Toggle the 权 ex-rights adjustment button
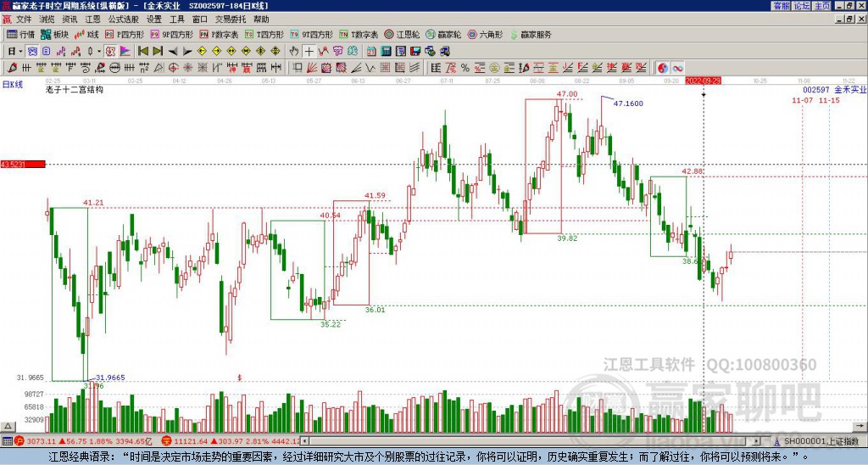The image size is (868, 465). click(x=110, y=52)
